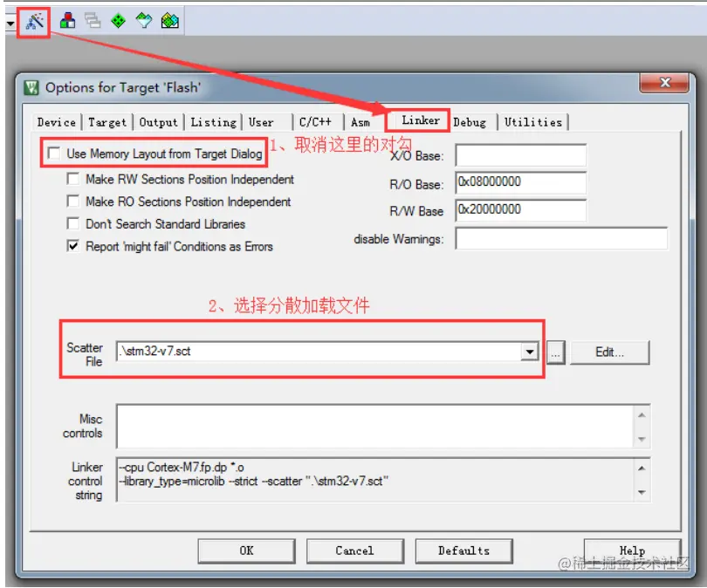Switch to the Debug tab
Screen dimensions: 707x588
coord(470,122)
